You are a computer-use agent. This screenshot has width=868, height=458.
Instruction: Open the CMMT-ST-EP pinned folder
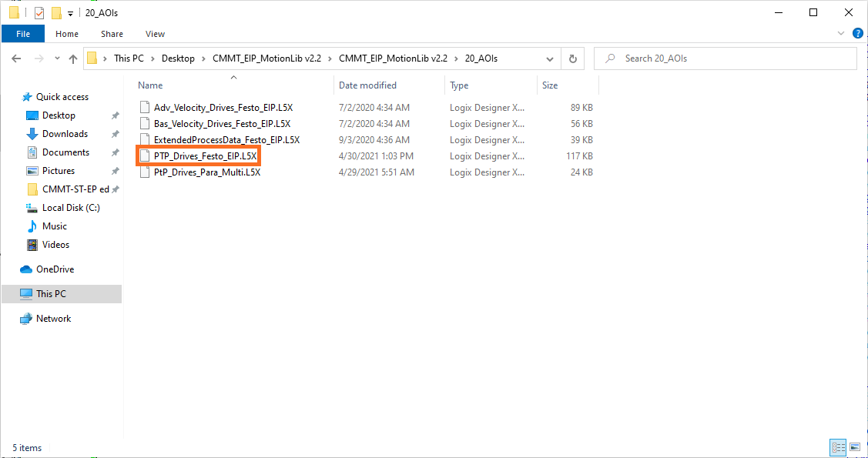click(x=75, y=189)
